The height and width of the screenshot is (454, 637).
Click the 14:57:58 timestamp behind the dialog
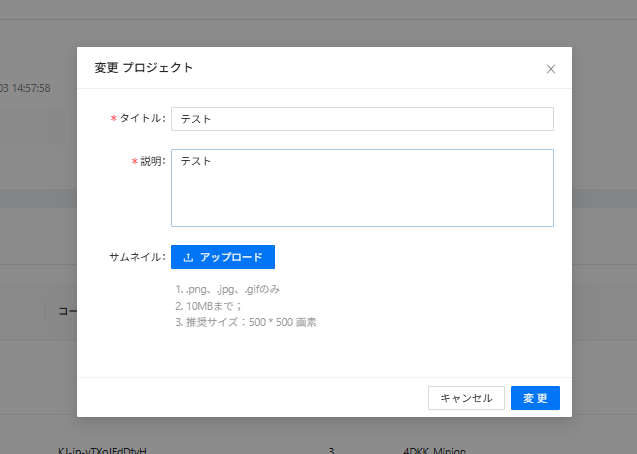[30, 88]
